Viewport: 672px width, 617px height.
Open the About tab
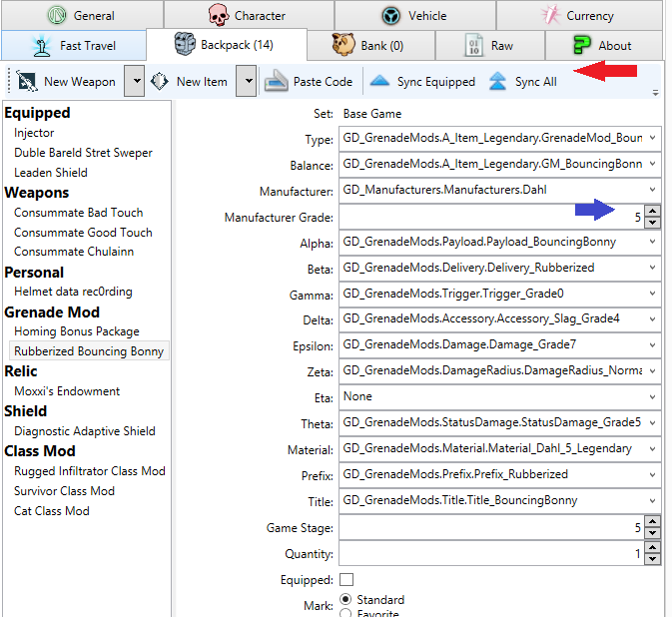(603, 45)
